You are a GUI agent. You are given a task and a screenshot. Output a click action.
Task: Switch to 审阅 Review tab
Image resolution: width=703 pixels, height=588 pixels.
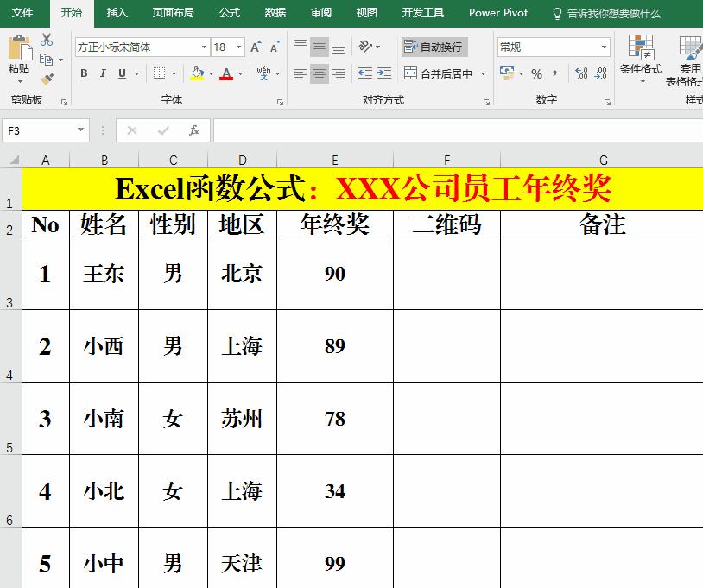click(321, 13)
